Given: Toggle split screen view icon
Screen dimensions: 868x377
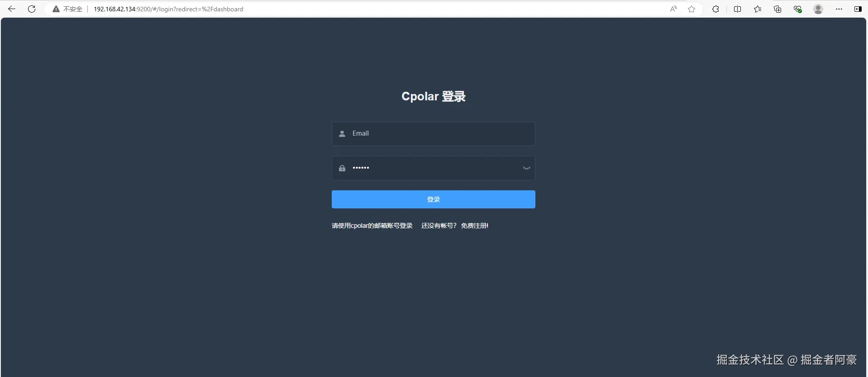Looking at the screenshot, I should [x=737, y=9].
